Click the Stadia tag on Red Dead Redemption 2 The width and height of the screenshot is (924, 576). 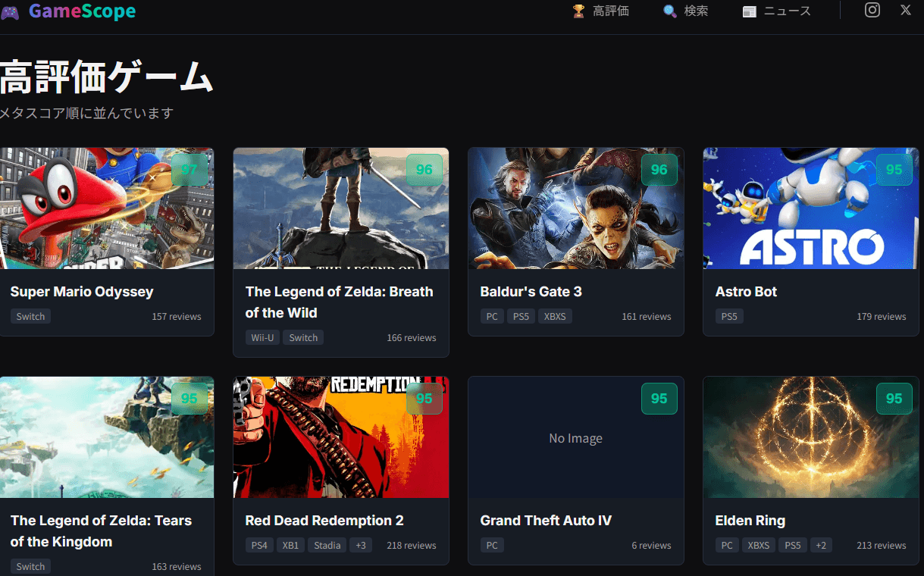pos(327,545)
